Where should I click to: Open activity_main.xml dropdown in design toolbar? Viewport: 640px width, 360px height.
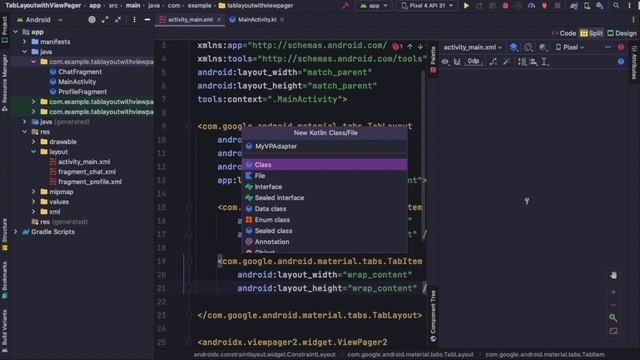473,47
